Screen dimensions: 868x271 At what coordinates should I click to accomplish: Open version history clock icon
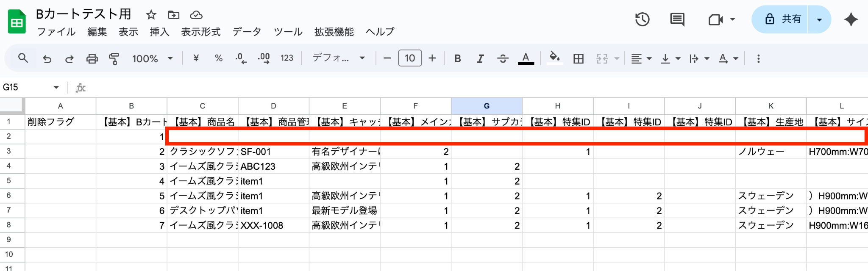point(642,19)
